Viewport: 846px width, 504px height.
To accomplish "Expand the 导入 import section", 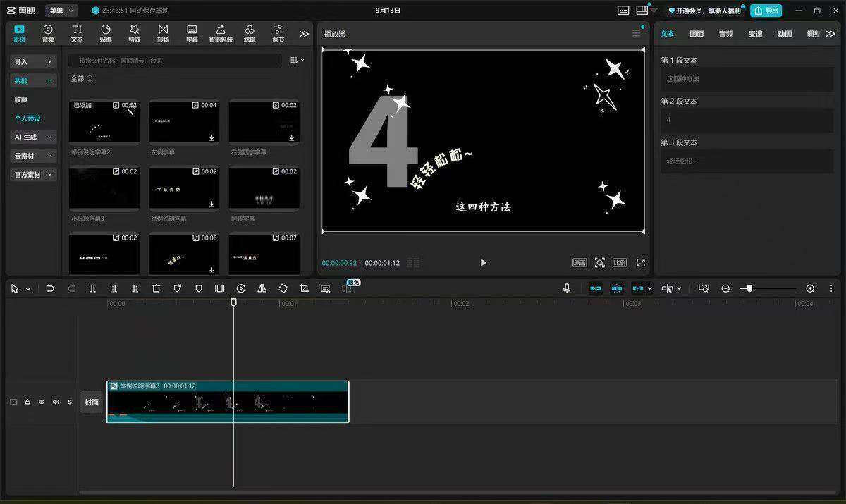I will (x=33, y=62).
